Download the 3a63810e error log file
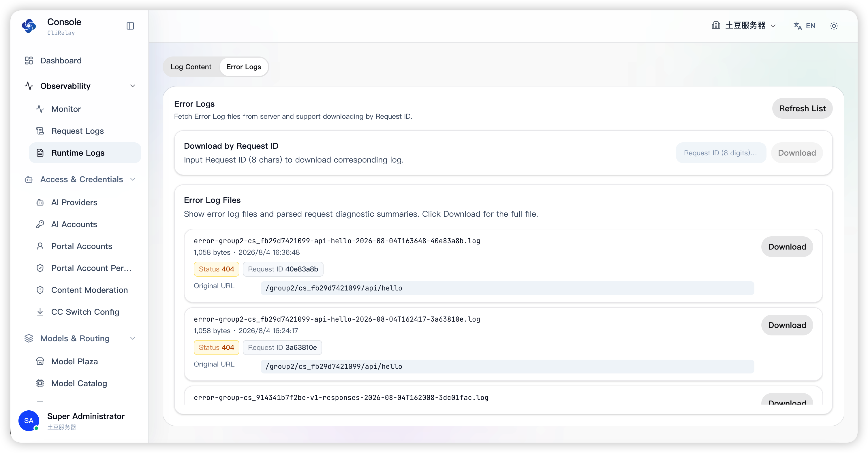This screenshot has width=868, height=453. click(x=787, y=325)
